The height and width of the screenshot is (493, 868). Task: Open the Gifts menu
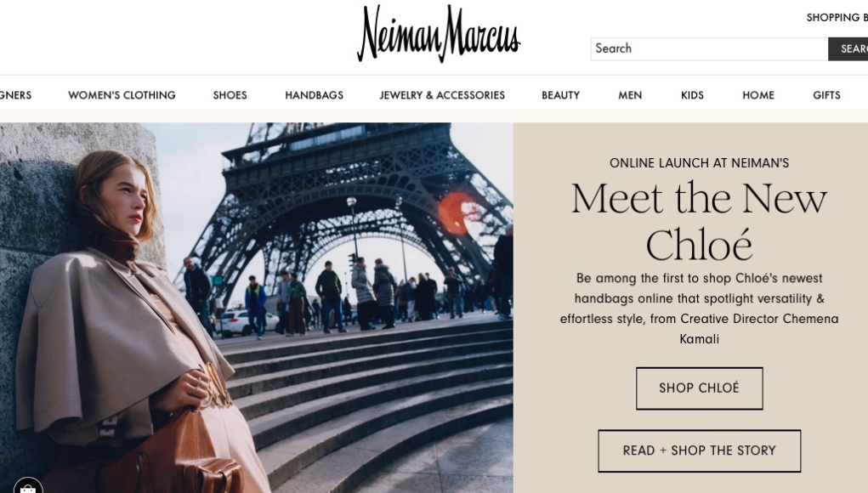[x=826, y=95]
